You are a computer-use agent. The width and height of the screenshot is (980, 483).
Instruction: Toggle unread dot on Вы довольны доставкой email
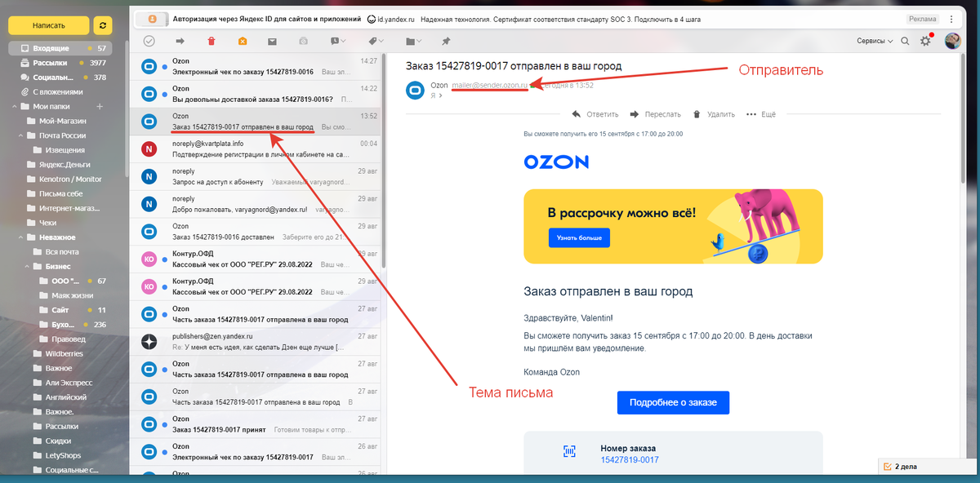click(x=166, y=94)
